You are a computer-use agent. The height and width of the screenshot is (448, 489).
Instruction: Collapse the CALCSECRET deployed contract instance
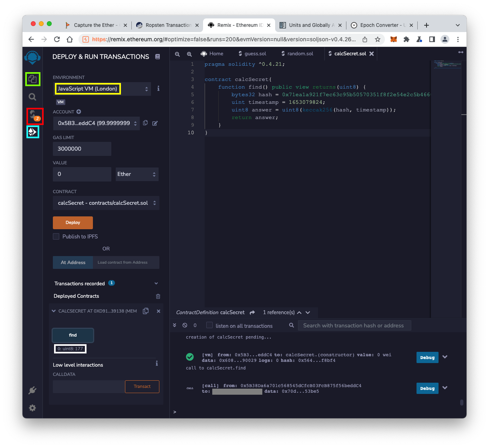tap(54, 311)
